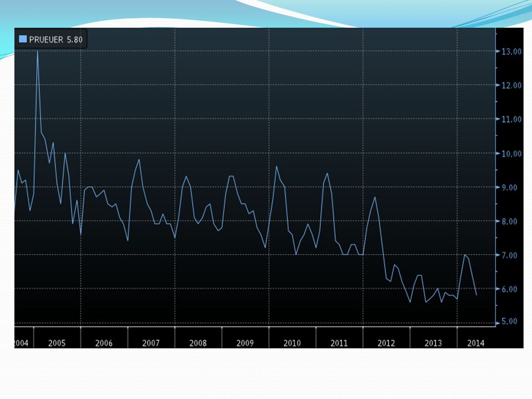Click the 9.00 y-axis value
This screenshot has height=399, width=532.
(509, 188)
